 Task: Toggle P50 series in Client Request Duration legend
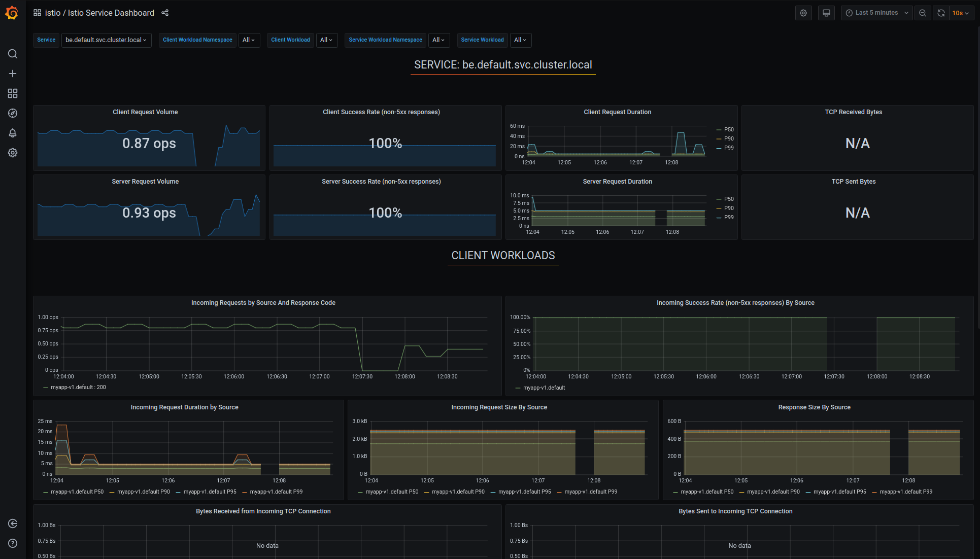coord(728,129)
